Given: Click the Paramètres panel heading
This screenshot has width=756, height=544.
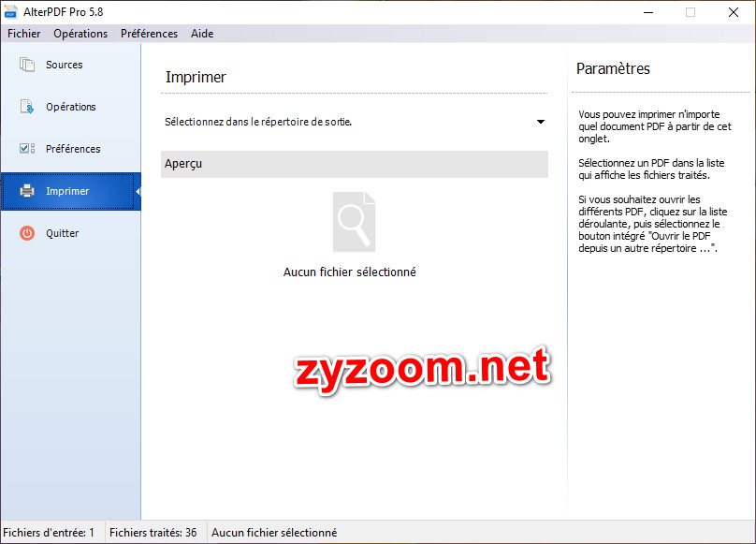Looking at the screenshot, I should coord(613,68).
